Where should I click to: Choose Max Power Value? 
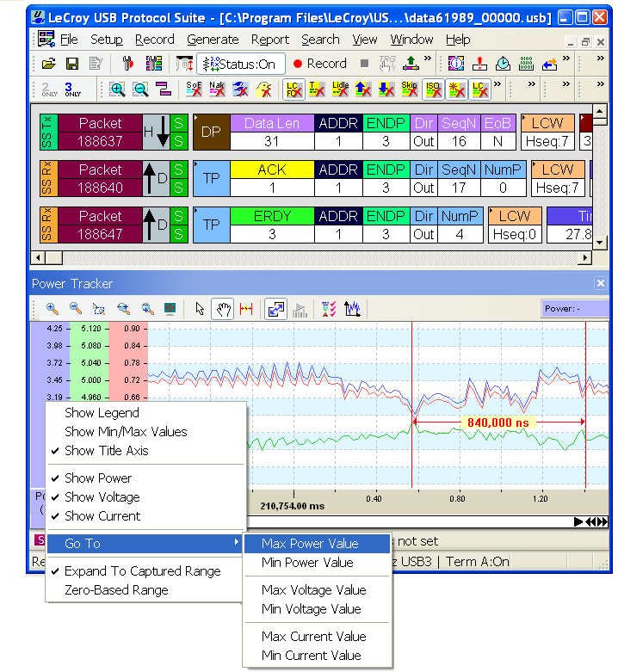[317, 544]
